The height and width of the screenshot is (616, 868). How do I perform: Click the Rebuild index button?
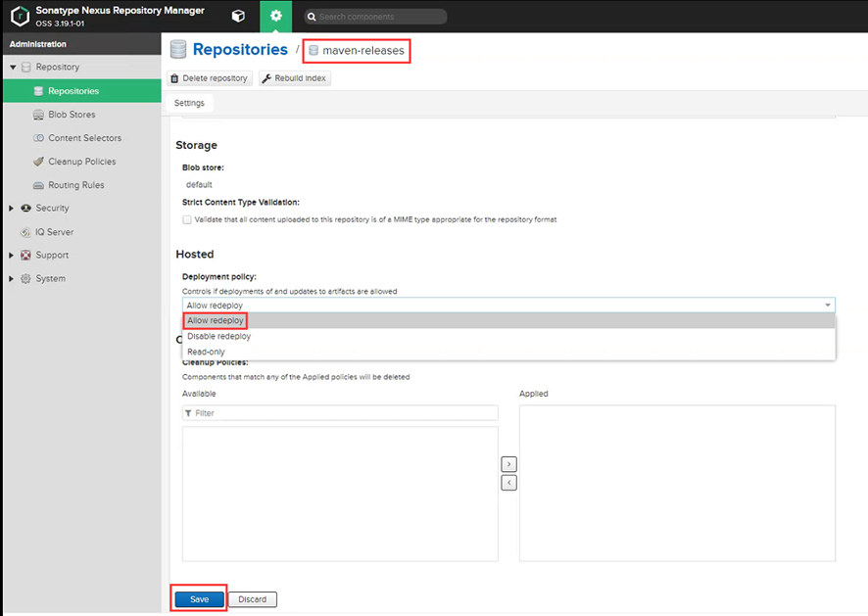(295, 78)
